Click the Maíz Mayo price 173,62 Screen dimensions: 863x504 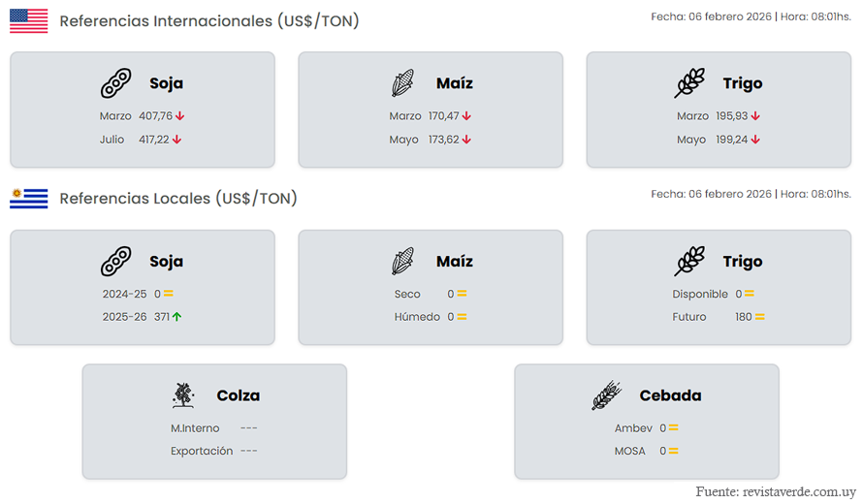442,140
